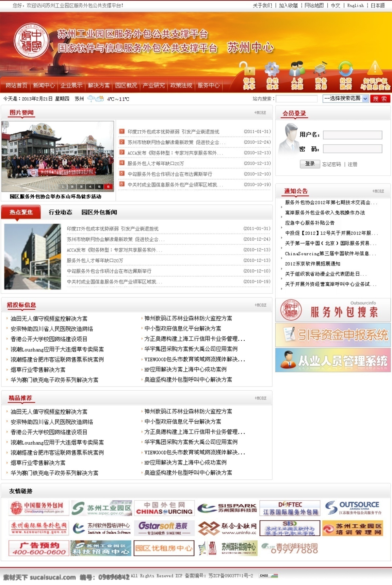The height and width of the screenshot is (585, 392).
Task: Click +MORE in 精品推荐 section
Action: 260,398
